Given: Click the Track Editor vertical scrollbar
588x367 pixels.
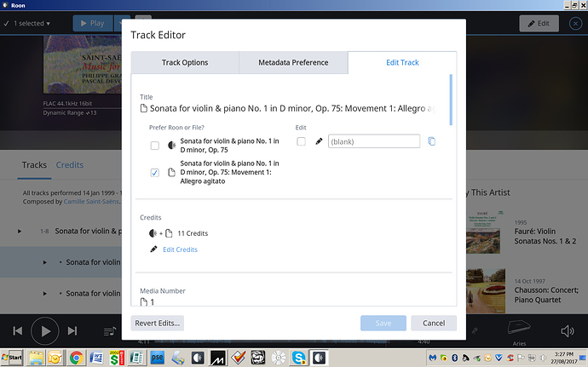Looking at the screenshot, I should [451, 100].
